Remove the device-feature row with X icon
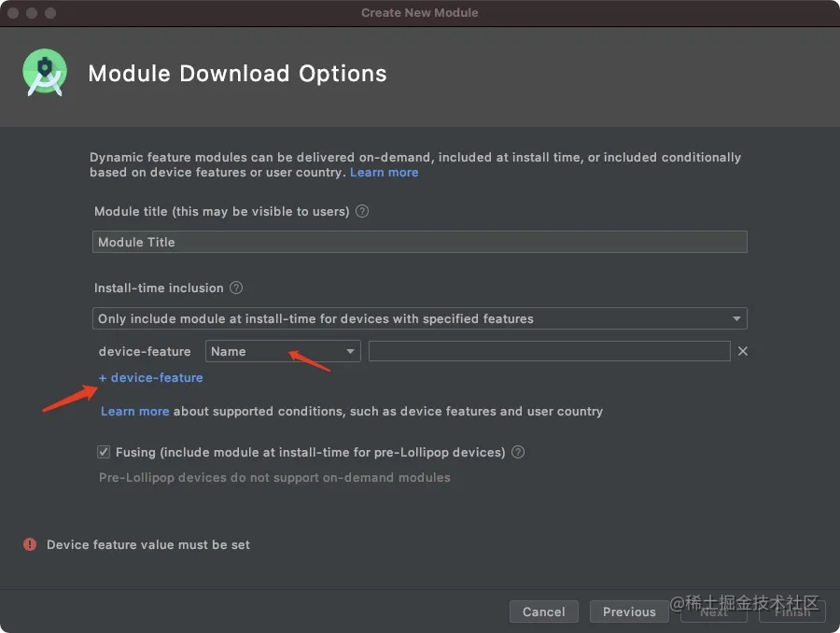Image resolution: width=840 pixels, height=633 pixels. tap(743, 351)
